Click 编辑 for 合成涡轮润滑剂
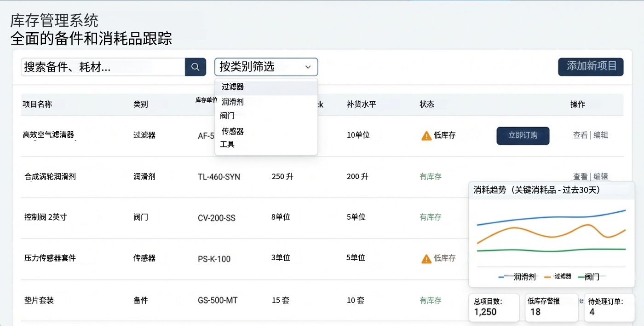This screenshot has height=326, width=644. coord(601,176)
